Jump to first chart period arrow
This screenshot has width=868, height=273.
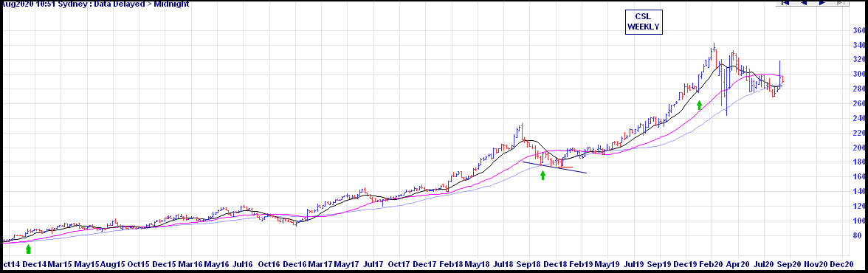pos(785,3)
